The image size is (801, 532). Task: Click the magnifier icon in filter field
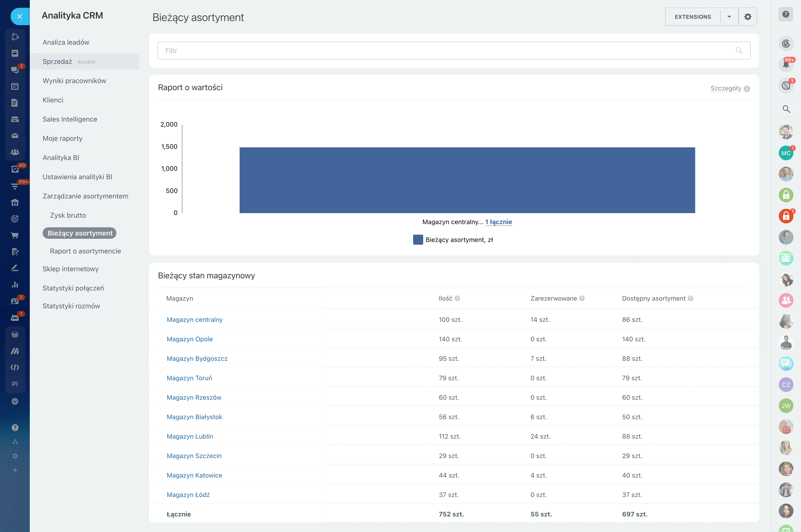click(x=739, y=51)
